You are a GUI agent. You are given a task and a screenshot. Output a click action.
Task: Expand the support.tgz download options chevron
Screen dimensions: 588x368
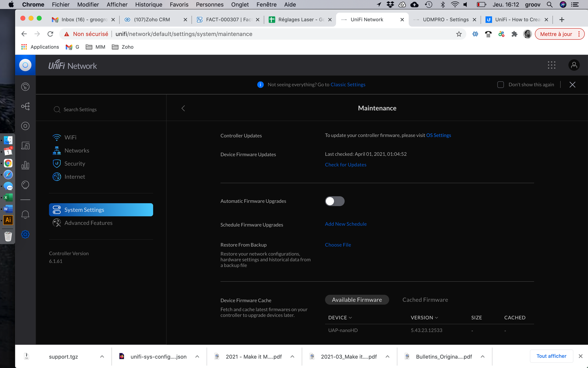[x=102, y=357]
